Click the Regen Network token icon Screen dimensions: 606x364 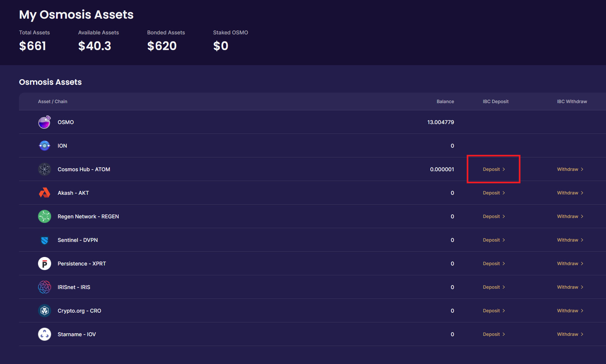click(45, 216)
